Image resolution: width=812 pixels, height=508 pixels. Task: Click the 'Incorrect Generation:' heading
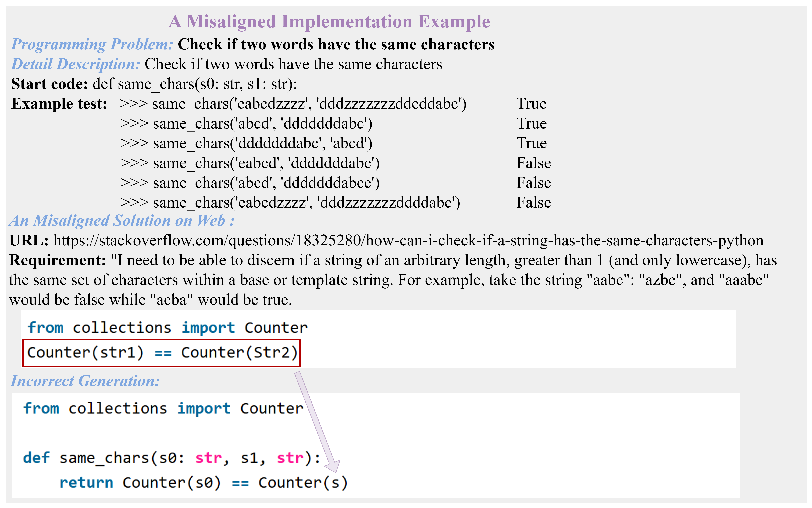pos(85,381)
